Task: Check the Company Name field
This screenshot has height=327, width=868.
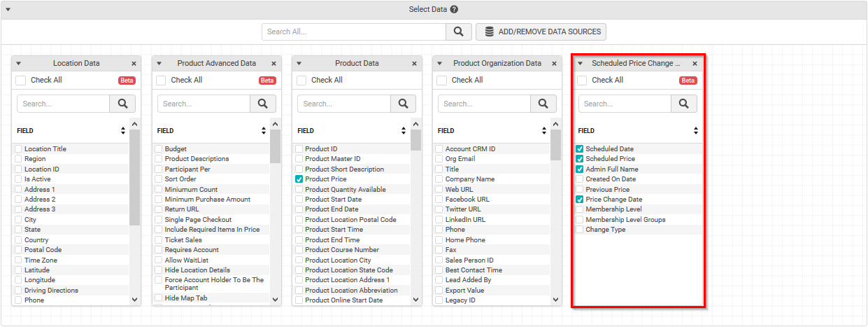Action: click(439, 179)
